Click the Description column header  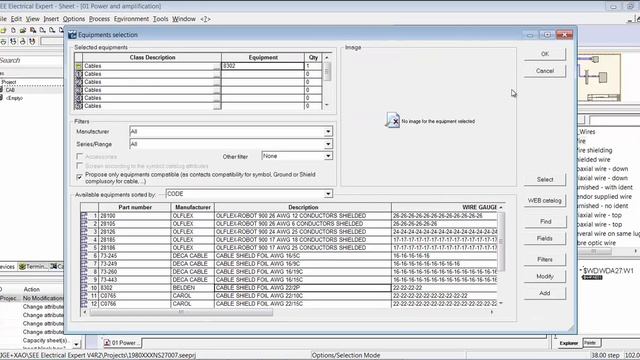click(x=303, y=207)
